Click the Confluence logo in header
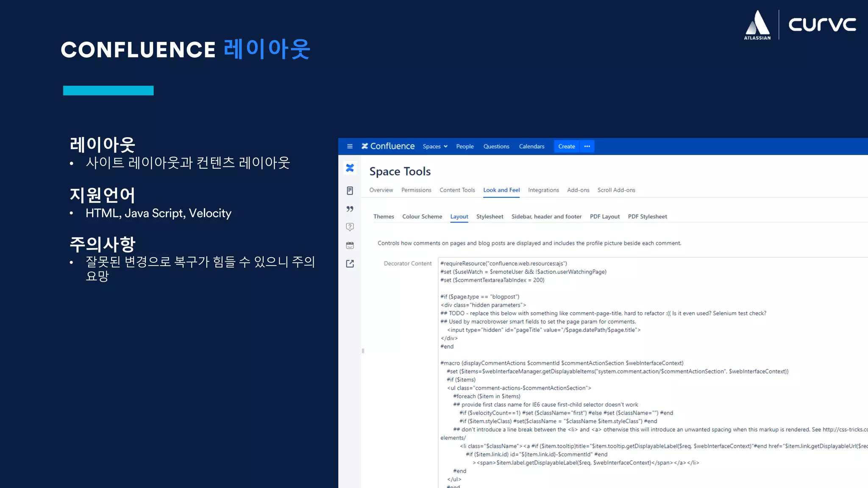Screen dimensions: 868x488 coord(388,146)
